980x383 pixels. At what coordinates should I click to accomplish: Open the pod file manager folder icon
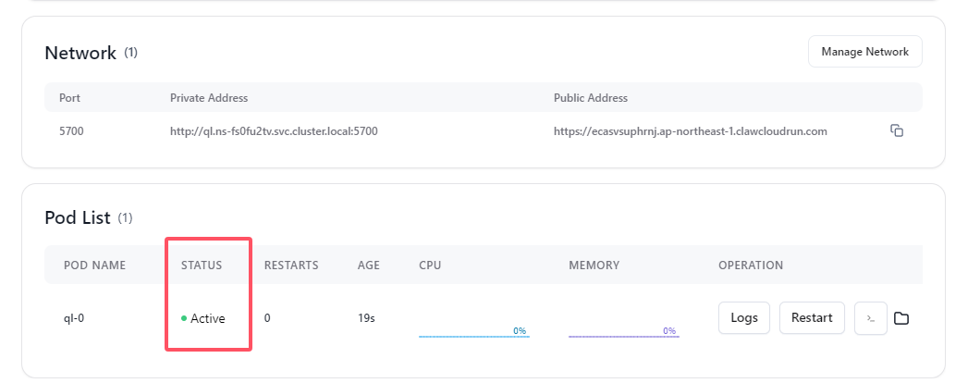click(900, 318)
